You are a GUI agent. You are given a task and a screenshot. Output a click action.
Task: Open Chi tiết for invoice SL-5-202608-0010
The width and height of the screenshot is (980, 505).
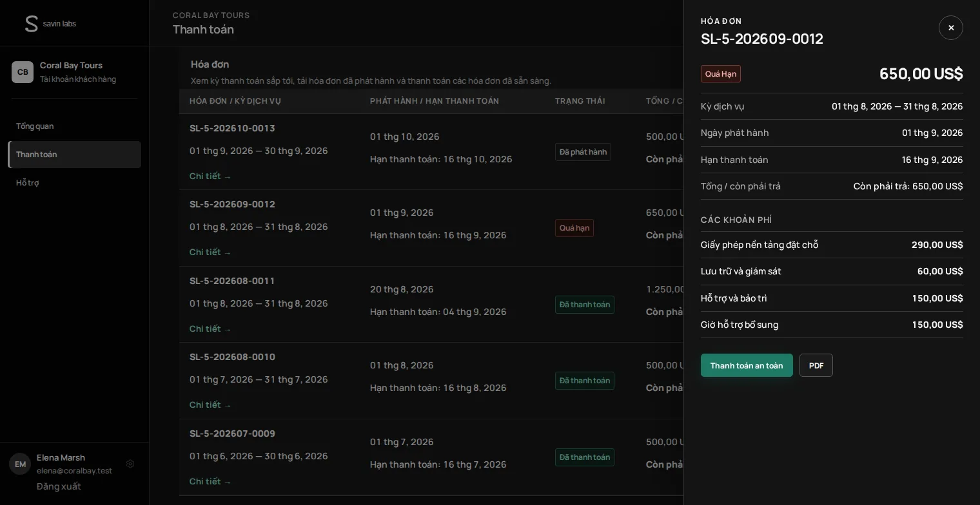point(210,405)
